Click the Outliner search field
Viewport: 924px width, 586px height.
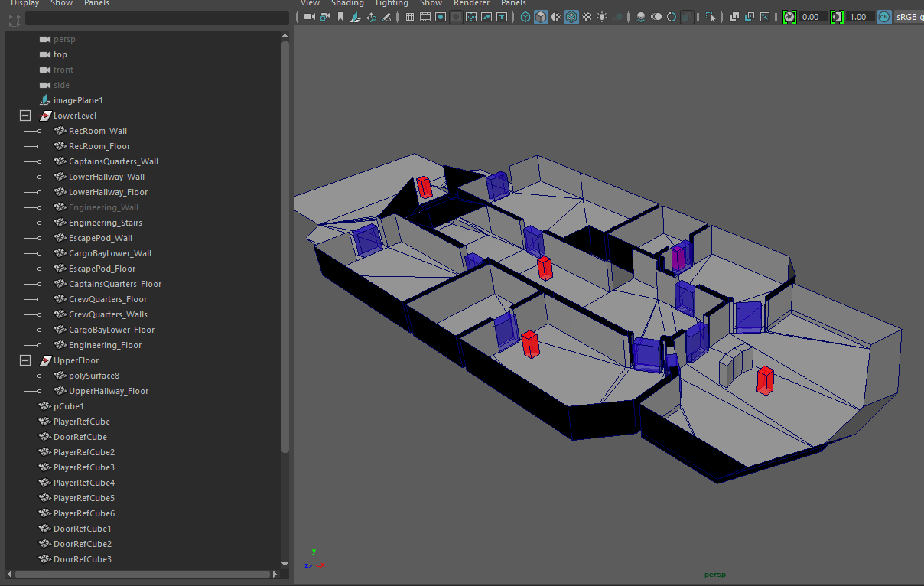[157, 18]
